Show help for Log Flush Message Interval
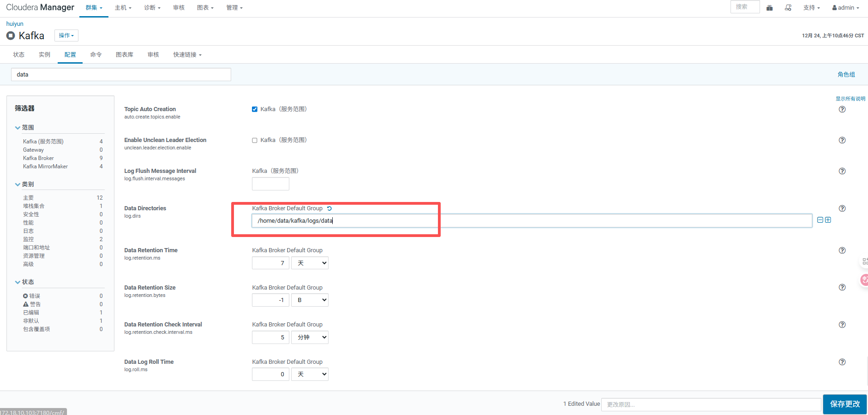Screen dimensions: 868x415 coord(842,171)
